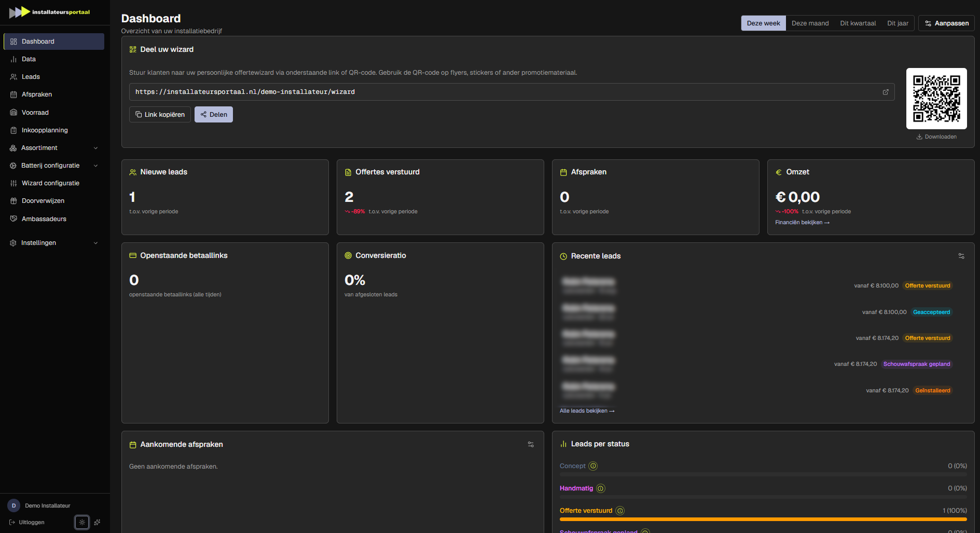Click Offerte verstuurd badge beside € 8.174,20

click(928, 338)
